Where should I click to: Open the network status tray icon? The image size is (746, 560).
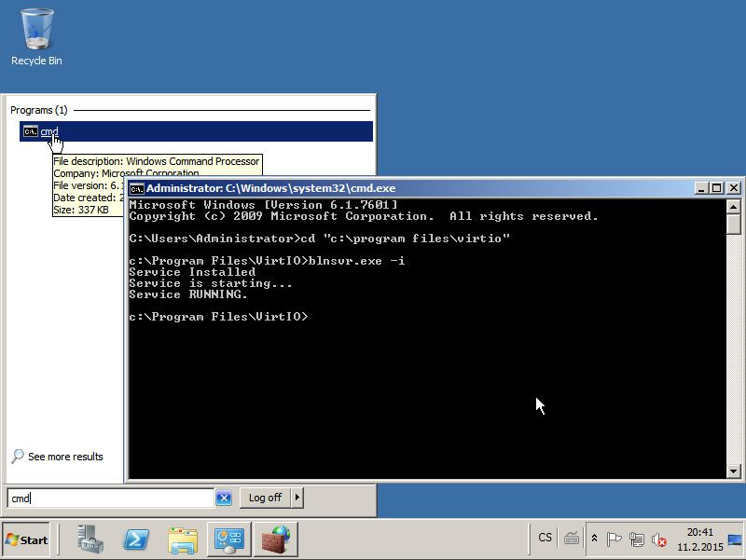pos(637,539)
